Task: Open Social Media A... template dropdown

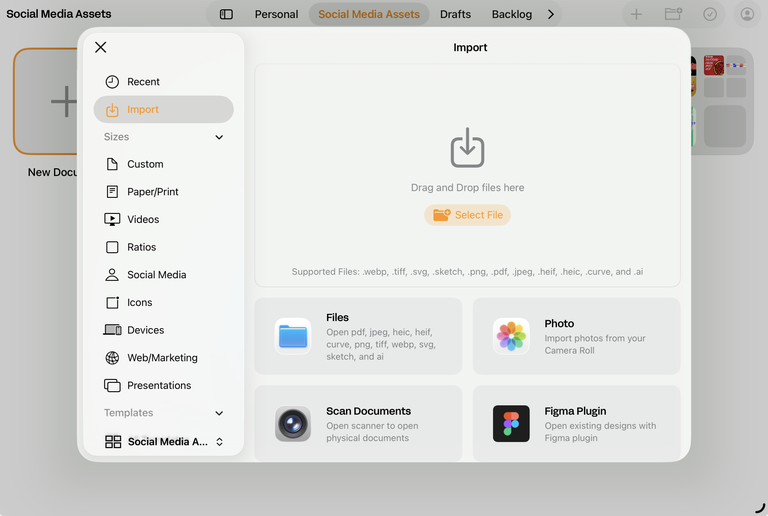Action: click(164, 442)
